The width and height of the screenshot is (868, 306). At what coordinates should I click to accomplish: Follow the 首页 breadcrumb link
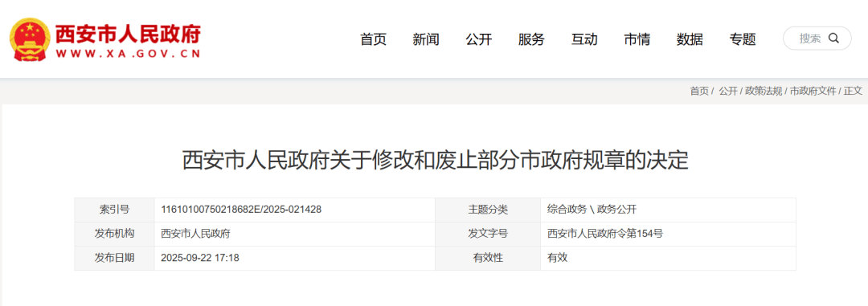[x=699, y=92]
